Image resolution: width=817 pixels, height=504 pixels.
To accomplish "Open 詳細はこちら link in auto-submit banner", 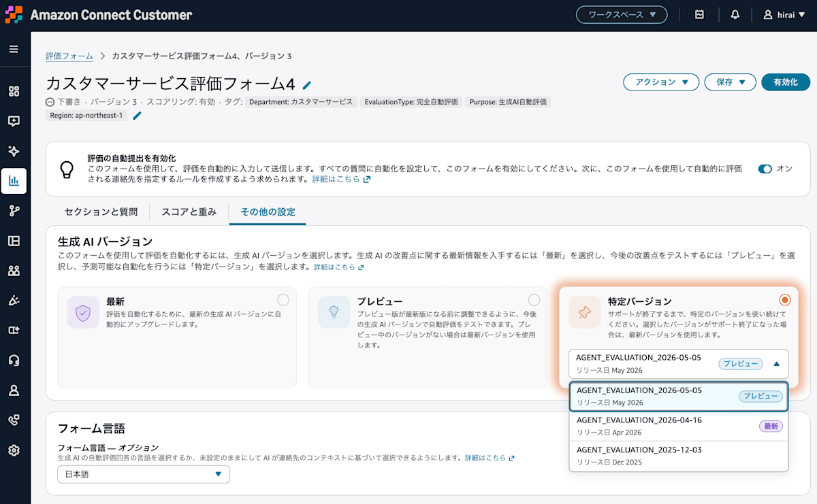I will [341, 180].
